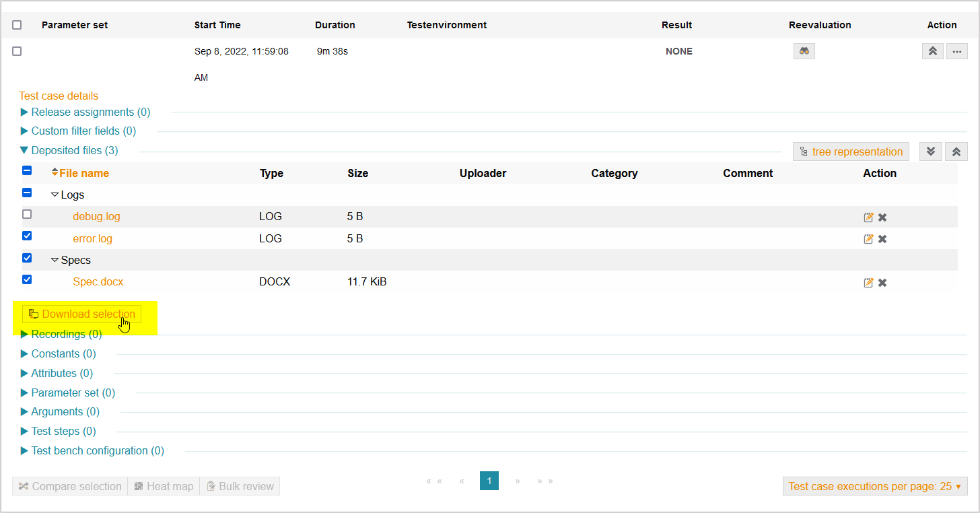Image resolution: width=980 pixels, height=513 pixels.
Task: Edit the comment for debug.log
Action: click(x=868, y=217)
